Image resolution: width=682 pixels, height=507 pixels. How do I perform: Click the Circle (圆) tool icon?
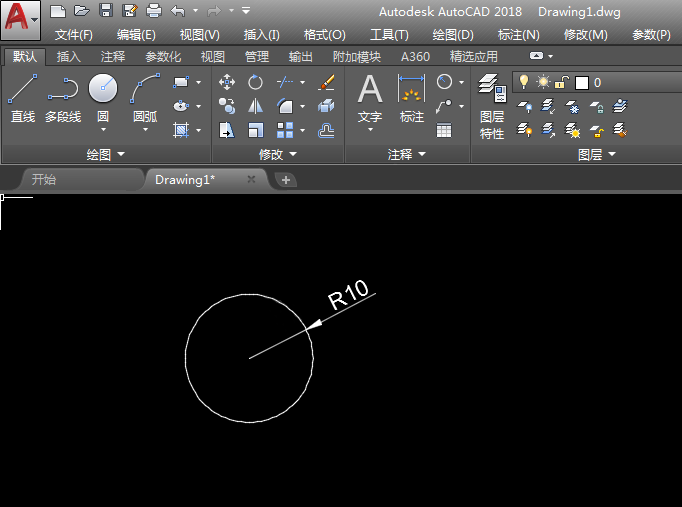coord(103,90)
